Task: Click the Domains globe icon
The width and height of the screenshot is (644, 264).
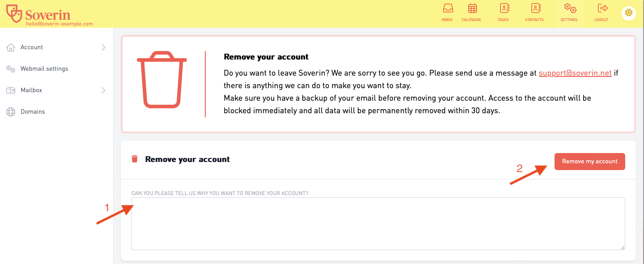Action: point(11,112)
